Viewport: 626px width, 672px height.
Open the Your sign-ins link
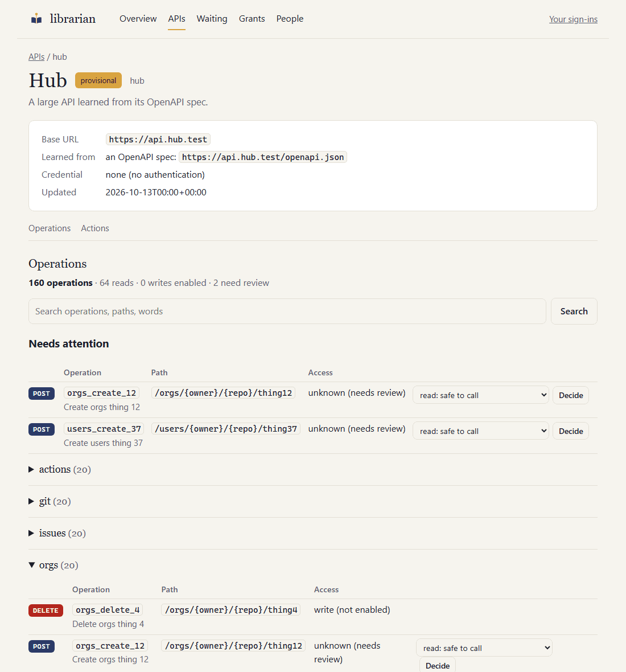[x=573, y=19]
